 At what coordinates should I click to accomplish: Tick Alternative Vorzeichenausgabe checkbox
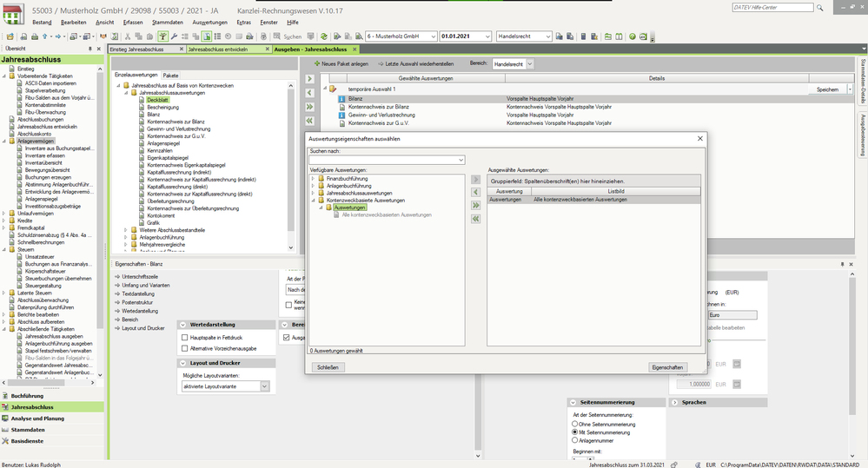coord(184,348)
